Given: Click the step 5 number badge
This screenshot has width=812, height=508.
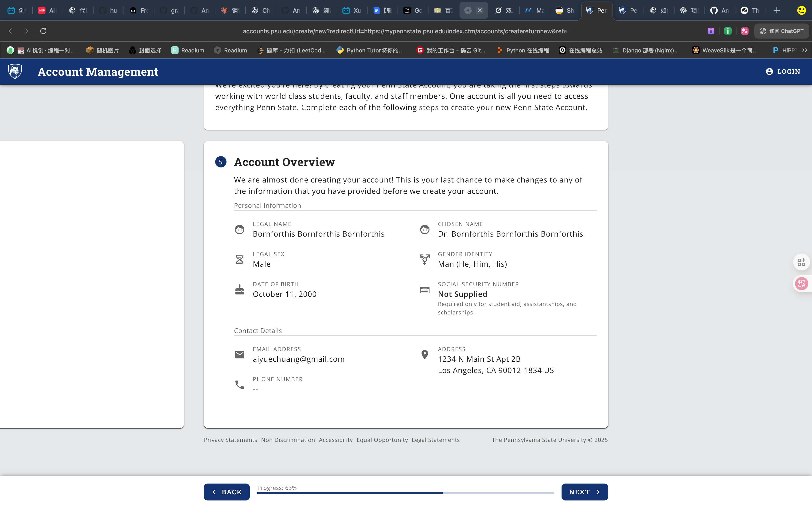Looking at the screenshot, I should 221,162.
